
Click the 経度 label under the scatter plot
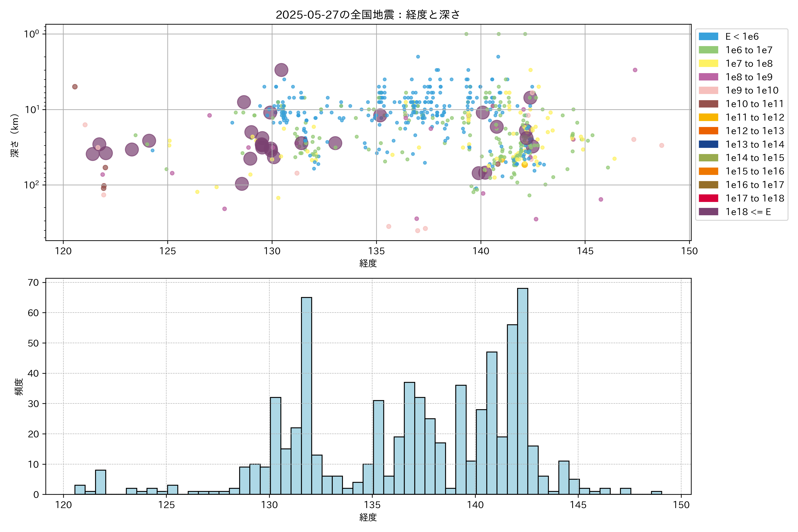[x=368, y=263]
